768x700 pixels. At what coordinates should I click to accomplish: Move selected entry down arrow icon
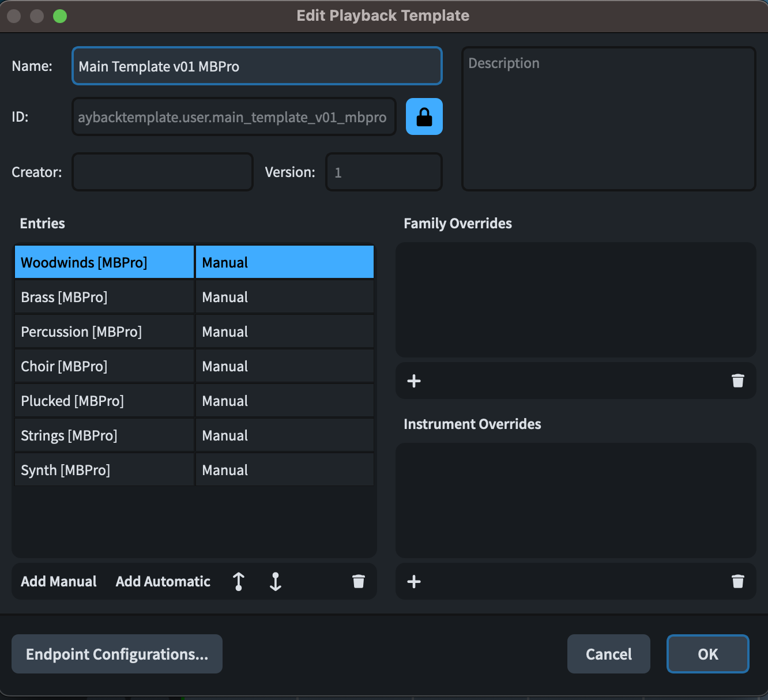tap(276, 581)
